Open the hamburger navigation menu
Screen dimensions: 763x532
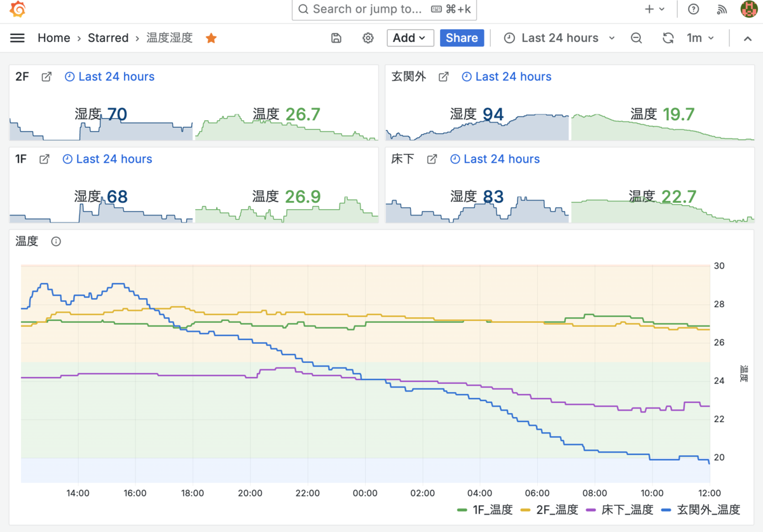coord(18,38)
